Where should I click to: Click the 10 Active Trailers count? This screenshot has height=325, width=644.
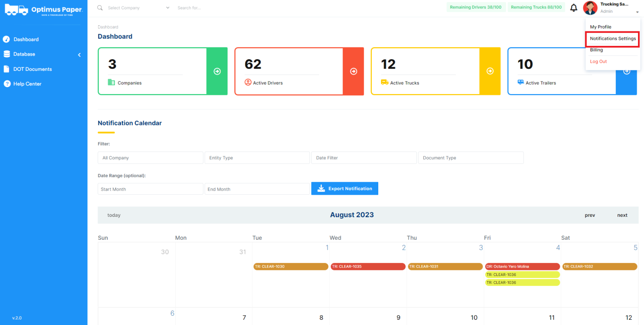click(525, 64)
